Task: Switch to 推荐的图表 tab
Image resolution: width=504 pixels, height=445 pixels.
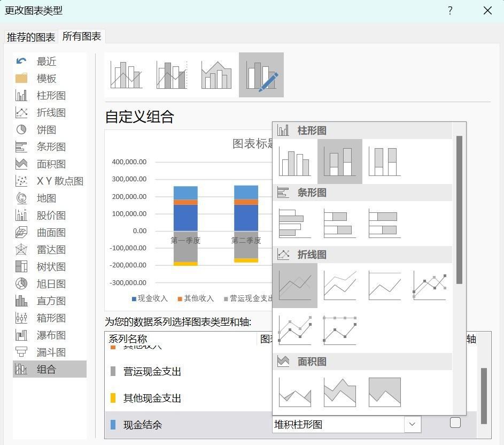Action: click(31, 37)
